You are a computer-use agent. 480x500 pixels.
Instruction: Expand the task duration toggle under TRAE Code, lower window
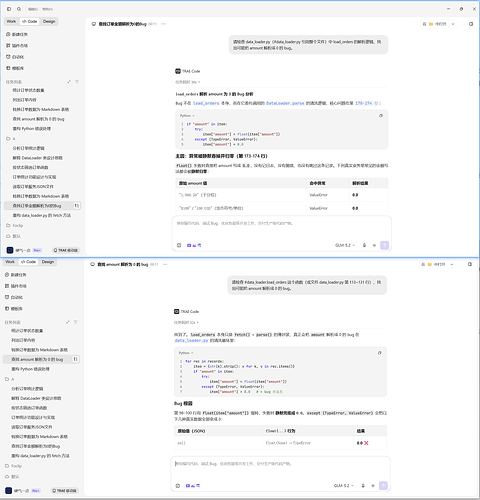(186, 322)
